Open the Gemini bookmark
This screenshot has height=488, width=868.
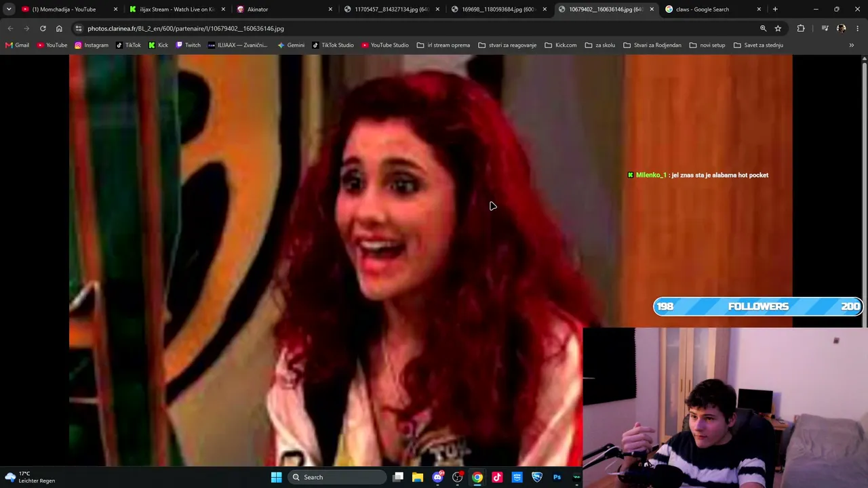pos(291,45)
